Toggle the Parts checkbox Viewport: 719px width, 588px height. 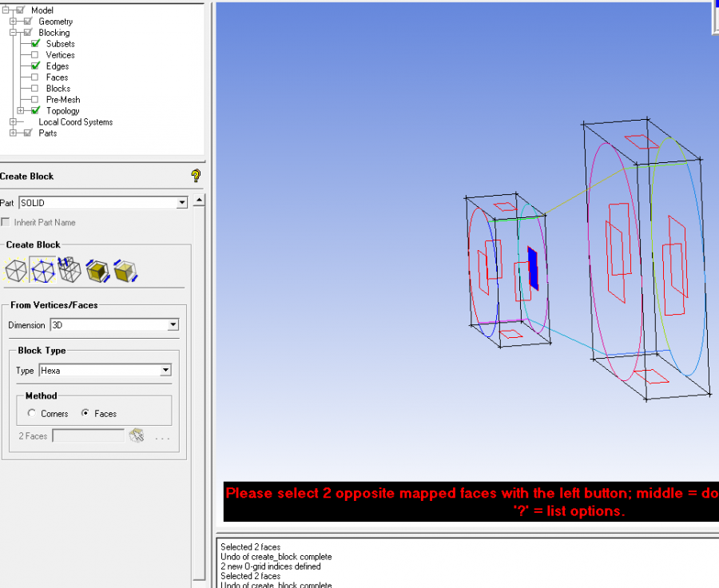click(28, 133)
